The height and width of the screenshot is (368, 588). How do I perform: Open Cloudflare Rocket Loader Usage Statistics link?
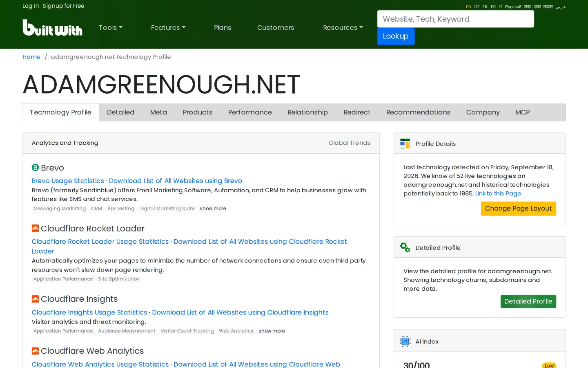click(100, 241)
